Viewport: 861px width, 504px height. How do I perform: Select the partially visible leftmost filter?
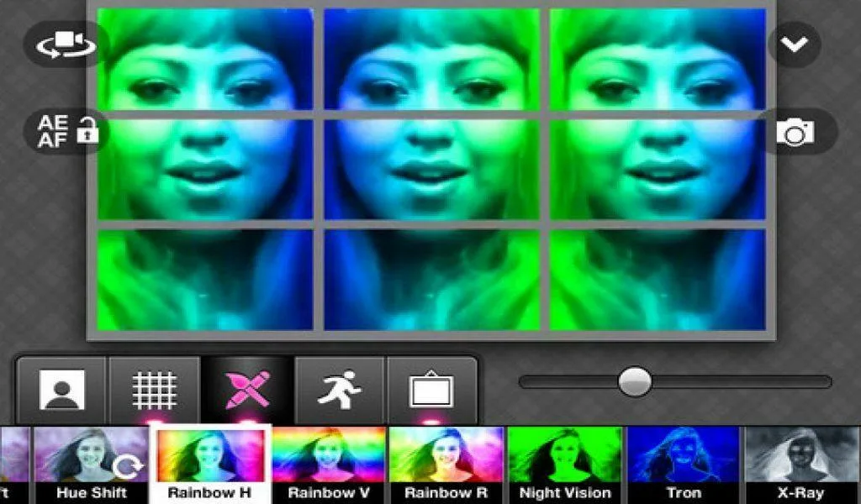(14, 465)
